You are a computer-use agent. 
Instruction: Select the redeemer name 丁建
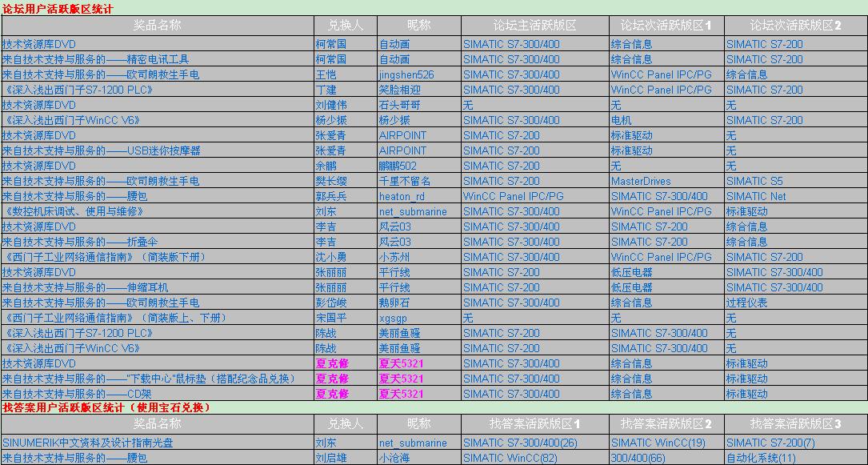(x=326, y=90)
